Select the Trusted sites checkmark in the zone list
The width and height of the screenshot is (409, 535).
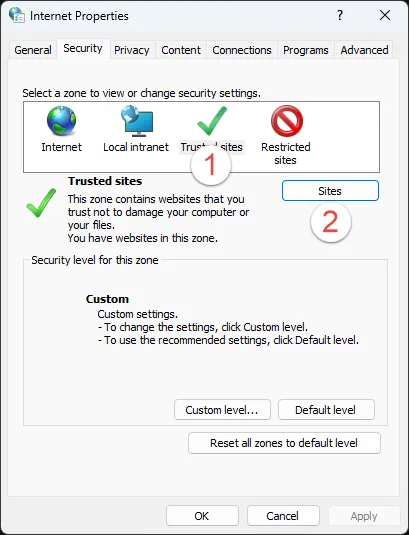tap(212, 121)
